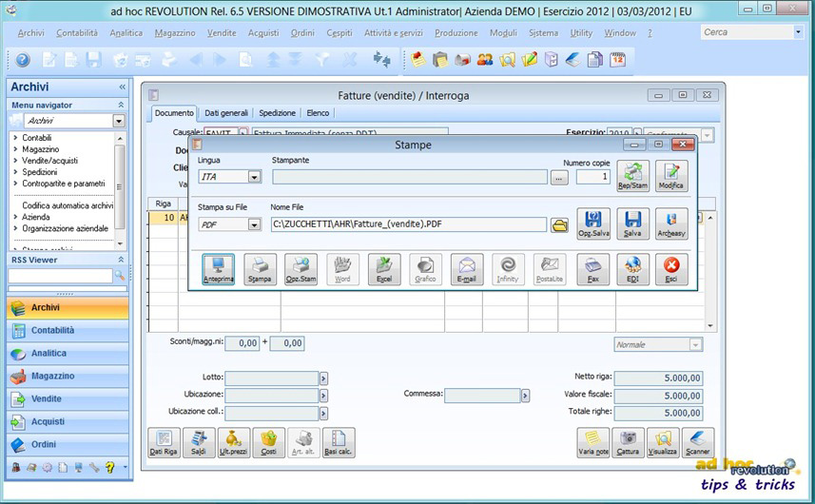Open the Normale dropdown
This screenshot has height=504, width=815.
click(x=695, y=344)
